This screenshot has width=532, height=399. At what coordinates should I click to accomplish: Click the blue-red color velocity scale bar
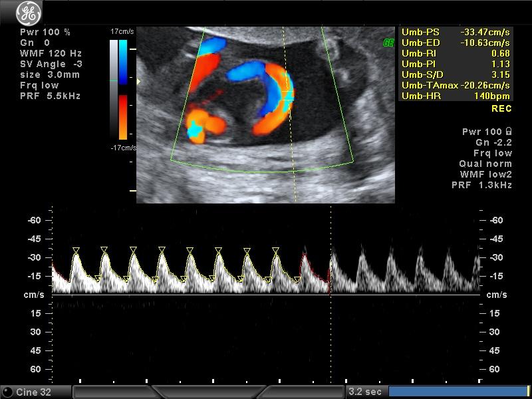pos(123,90)
